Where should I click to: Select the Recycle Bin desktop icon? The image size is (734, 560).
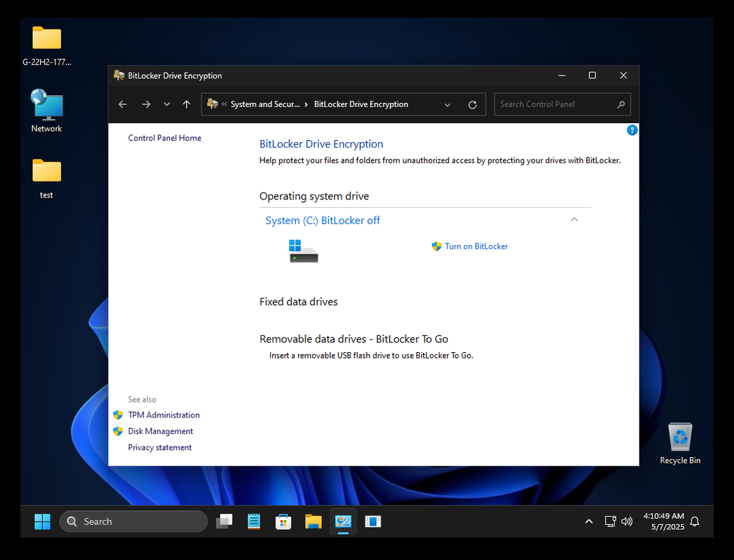coord(680,443)
